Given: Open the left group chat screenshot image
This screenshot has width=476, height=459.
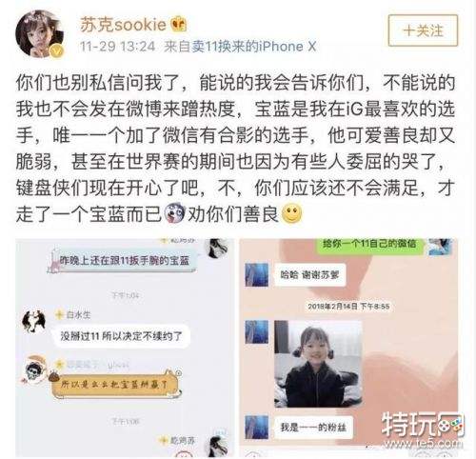Looking at the screenshot, I should [x=125, y=348].
